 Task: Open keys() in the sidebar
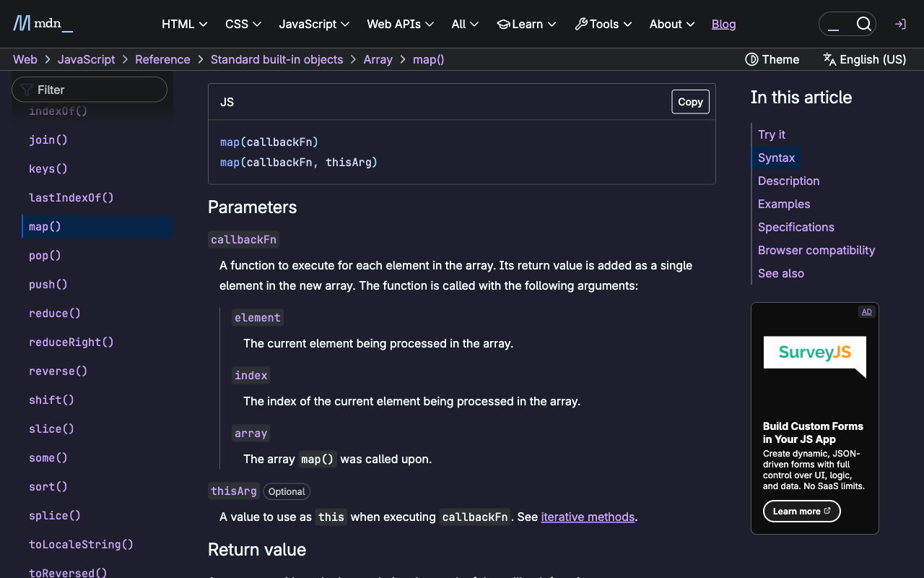[48, 168]
